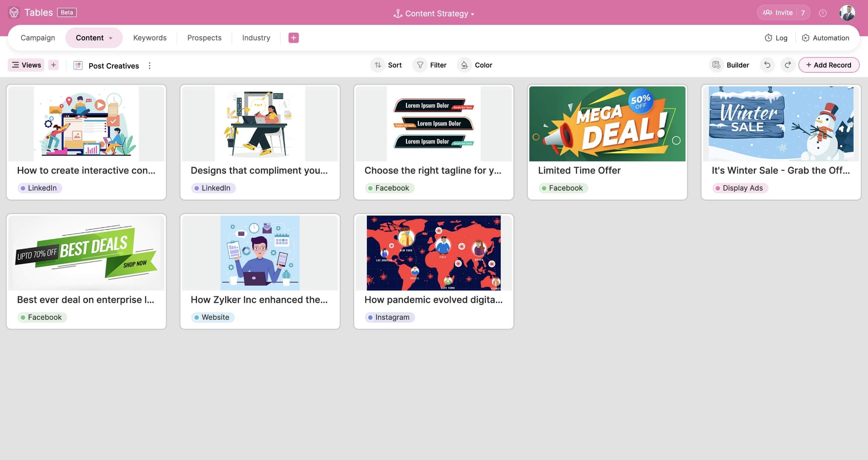The width and height of the screenshot is (868, 460).
Task: Open the Content tab dropdown arrow
Action: [x=111, y=38]
